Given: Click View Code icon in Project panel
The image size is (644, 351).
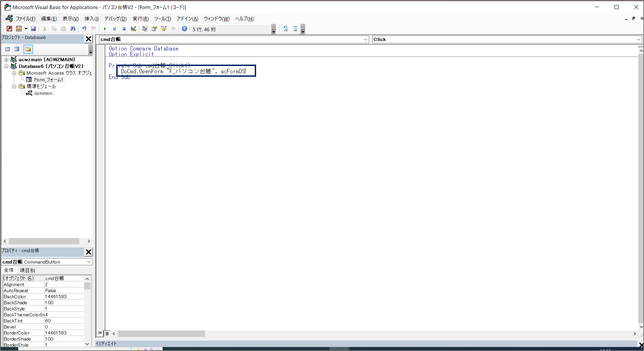Looking at the screenshot, I should click(x=7, y=49).
